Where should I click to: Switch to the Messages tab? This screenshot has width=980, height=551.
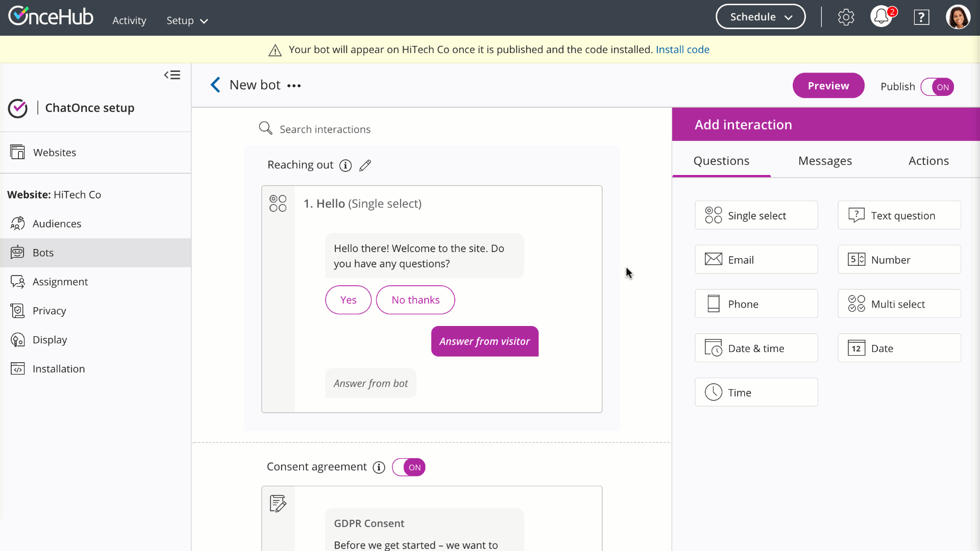(825, 161)
